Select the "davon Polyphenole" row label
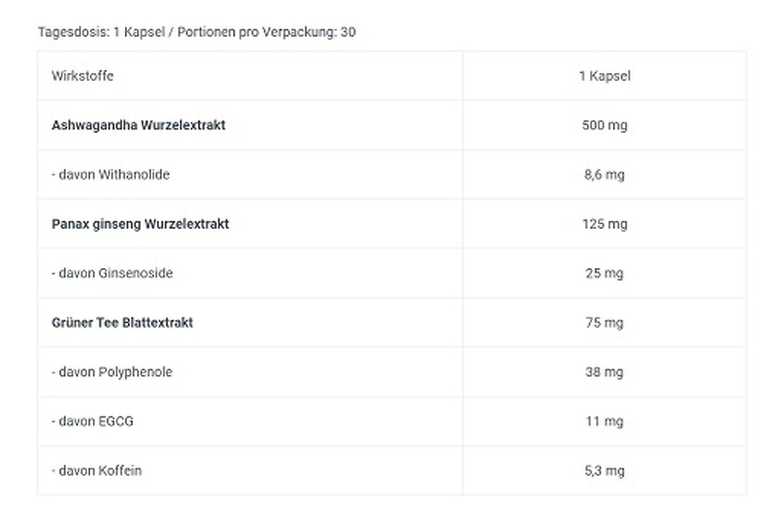This screenshot has height=532, width=781. pyautogui.click(x=112, y=372)
